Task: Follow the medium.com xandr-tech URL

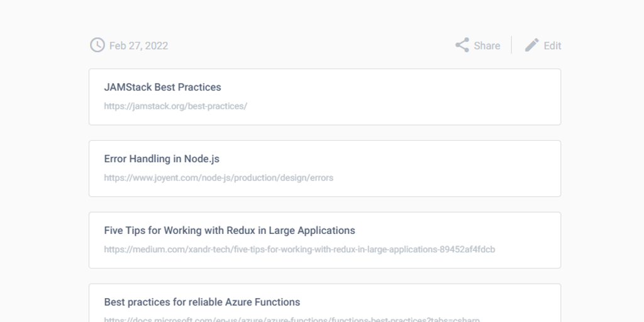Action: click(x=299, y=250)
